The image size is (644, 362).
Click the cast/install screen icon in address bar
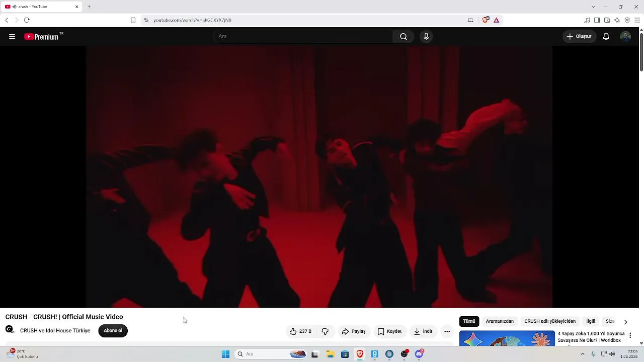tap(470, 20)
